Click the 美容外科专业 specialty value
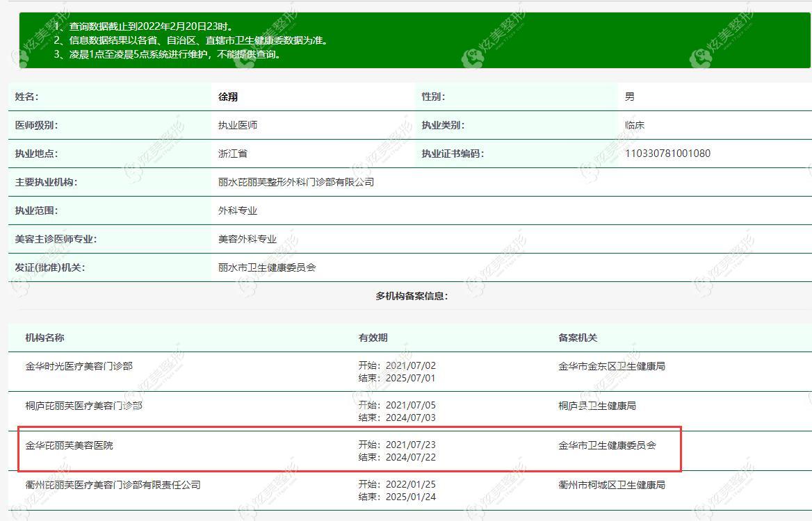This screenshot has height=521, width=812. click(247, 239)
